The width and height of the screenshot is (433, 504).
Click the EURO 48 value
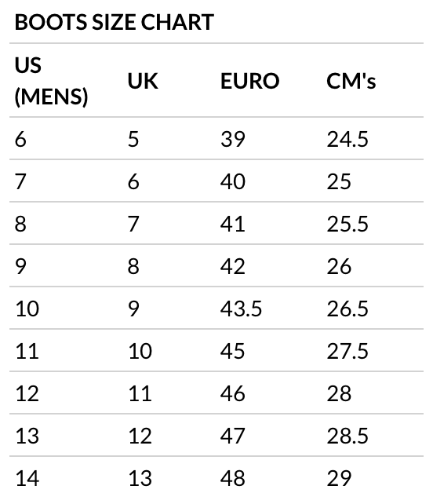[232, 478]
